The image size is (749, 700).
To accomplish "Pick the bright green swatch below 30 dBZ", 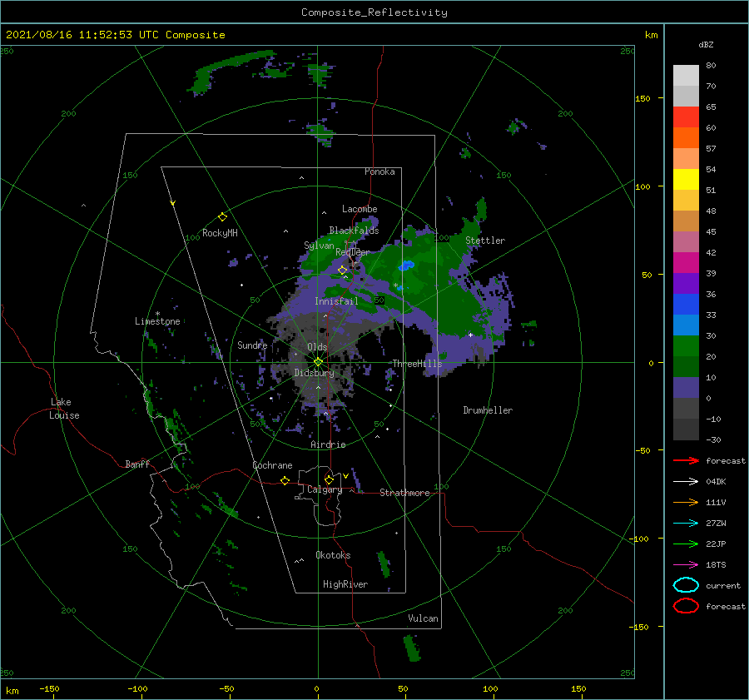I will tap(686, 345).
